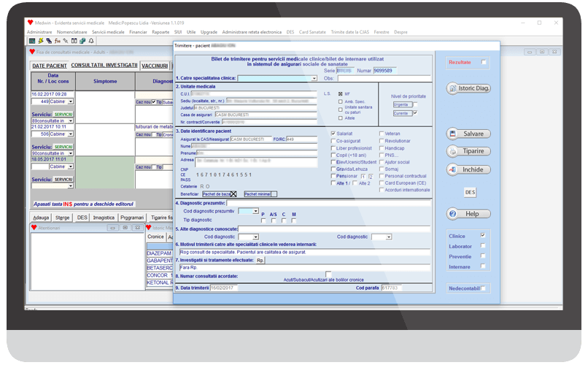Open Istoric Diag.
Screen dimensions: 588x365
click(468, 88)
